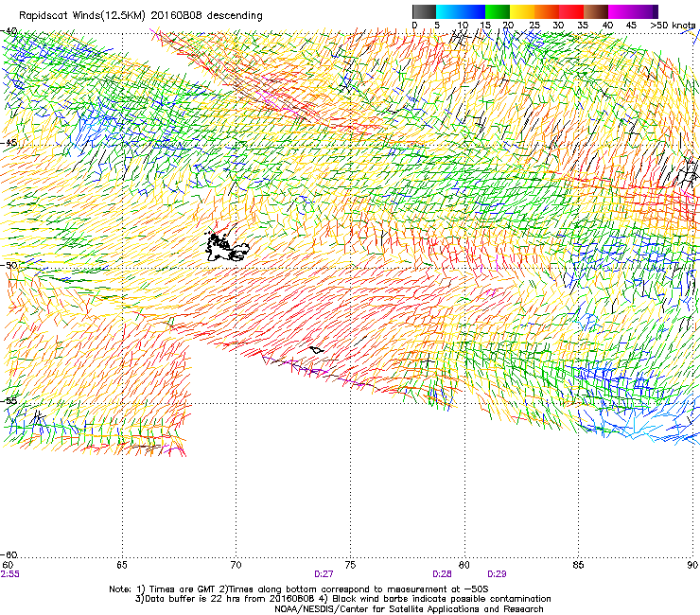Click the 'Times are GMT' note line
Screen dimensions: 700x615
point(299,589)
